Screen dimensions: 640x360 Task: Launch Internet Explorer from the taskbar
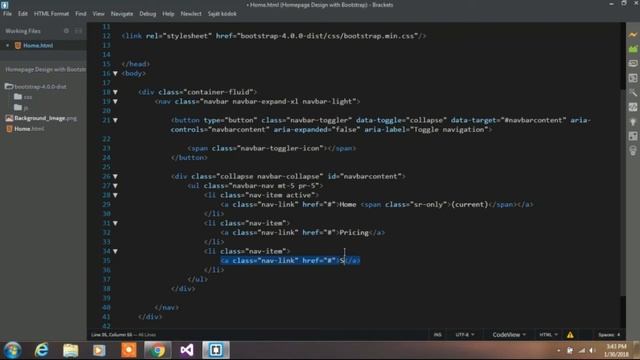click(42, 350)
